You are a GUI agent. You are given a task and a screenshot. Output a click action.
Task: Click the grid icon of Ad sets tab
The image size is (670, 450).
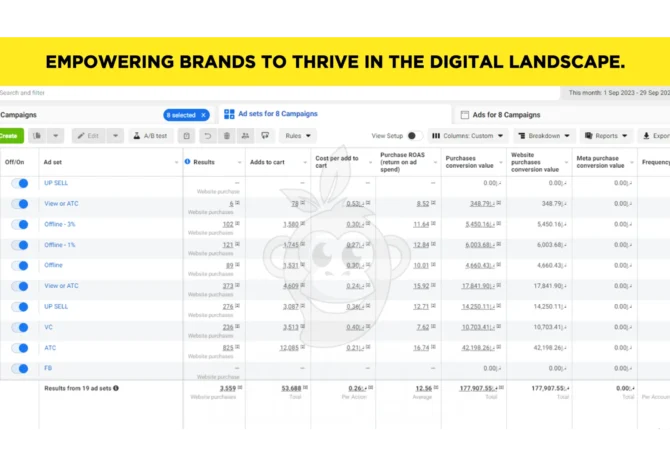pyautogui.click(x=229, y=114)
